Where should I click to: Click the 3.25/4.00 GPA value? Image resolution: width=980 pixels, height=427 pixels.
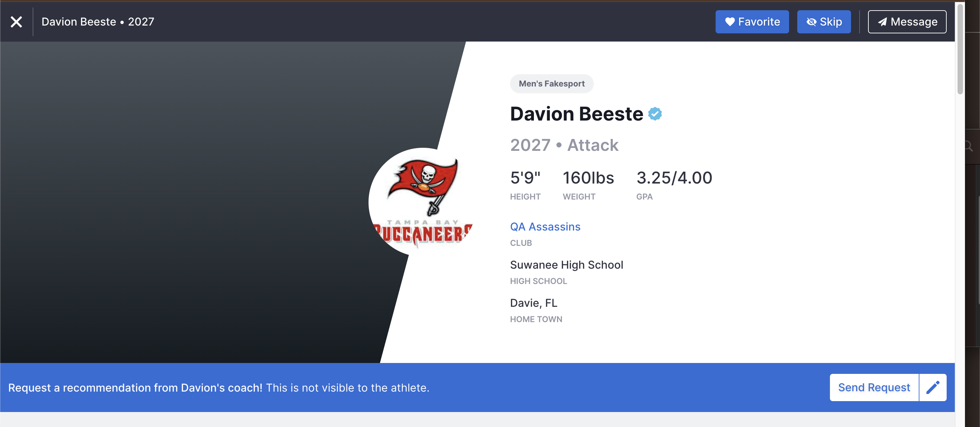coord(674,178)
